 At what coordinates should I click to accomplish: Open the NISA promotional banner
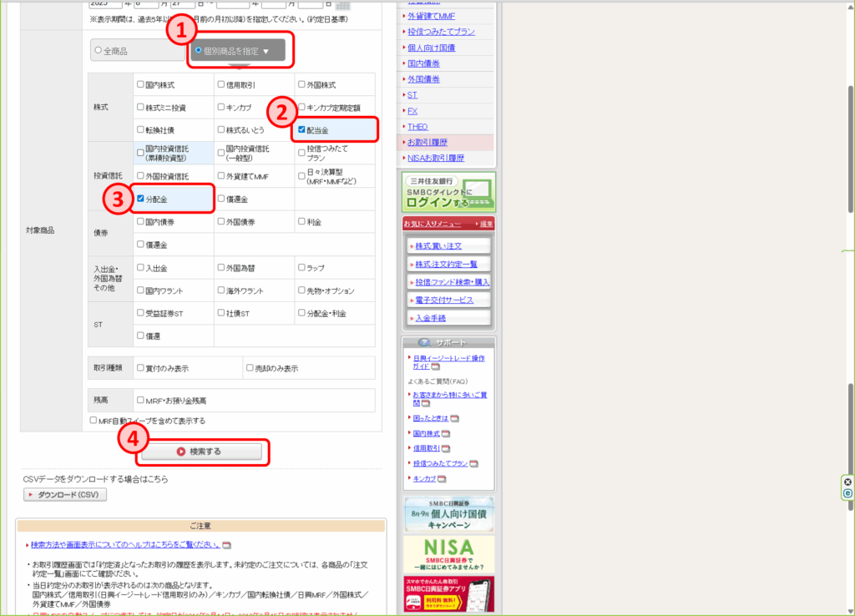click(x=448, y=554)
